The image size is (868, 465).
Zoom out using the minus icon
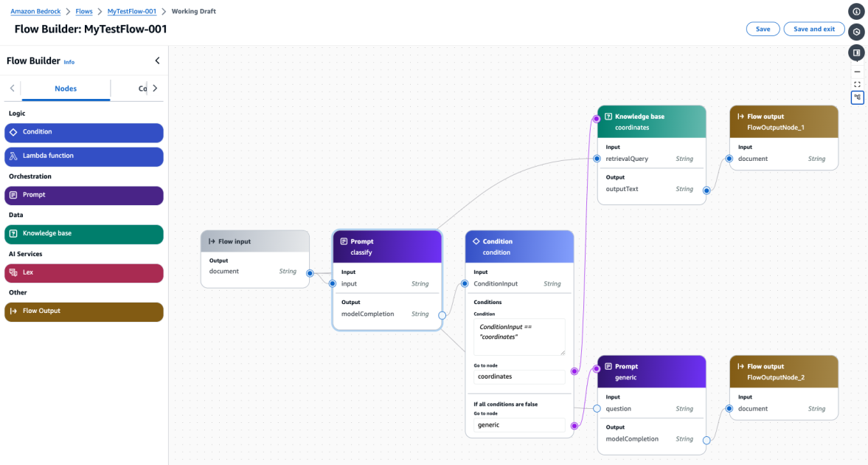pyautogui.click(x=857, y=72)
